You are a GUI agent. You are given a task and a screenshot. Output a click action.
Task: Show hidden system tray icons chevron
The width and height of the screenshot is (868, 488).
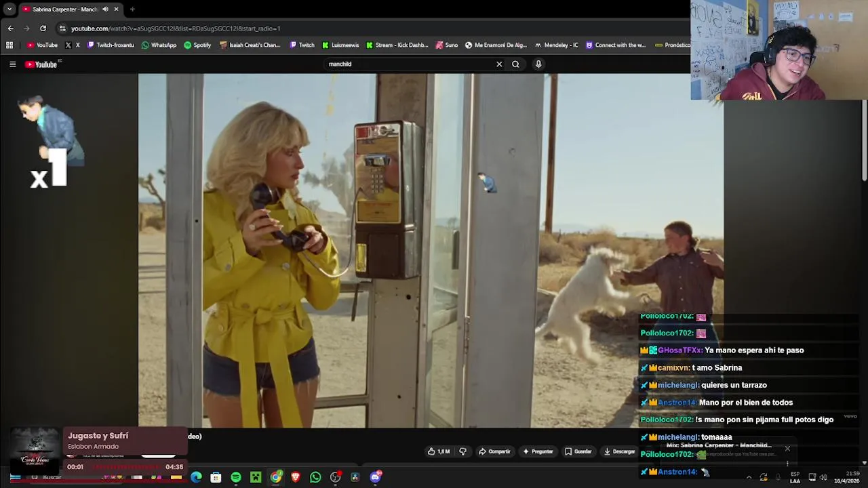click(x=749, y=477)
